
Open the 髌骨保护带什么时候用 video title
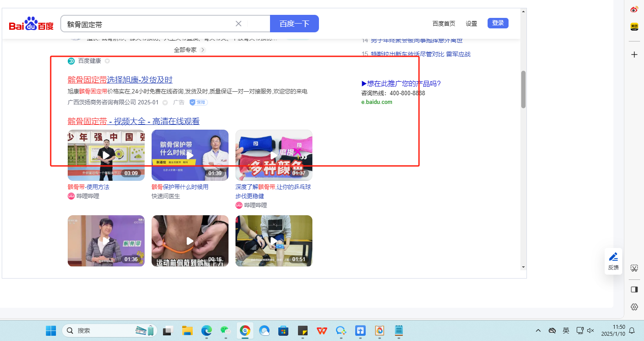180,187
